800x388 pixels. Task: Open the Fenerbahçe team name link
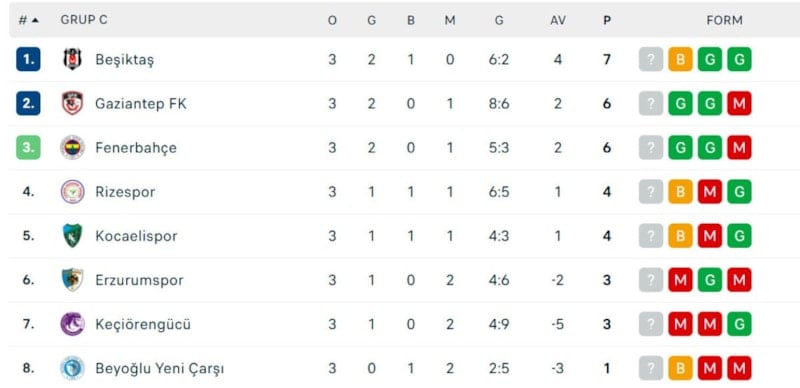(x=136, y=148)
